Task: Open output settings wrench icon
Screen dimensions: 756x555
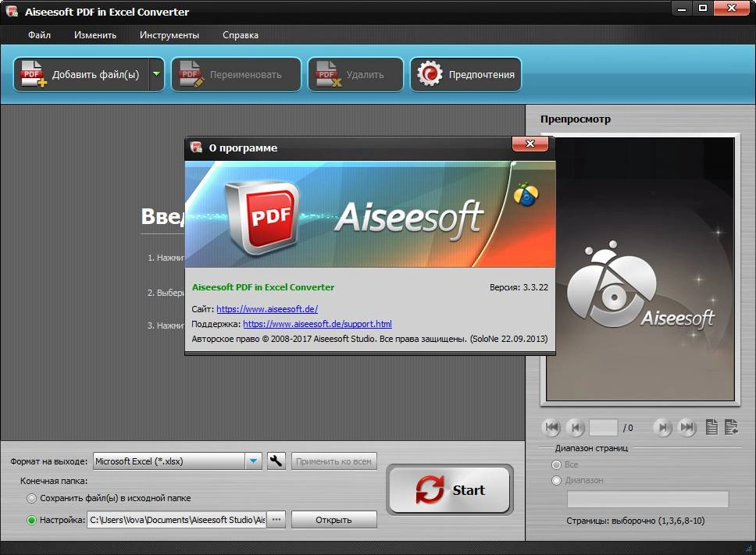Action: coord(276,461)
